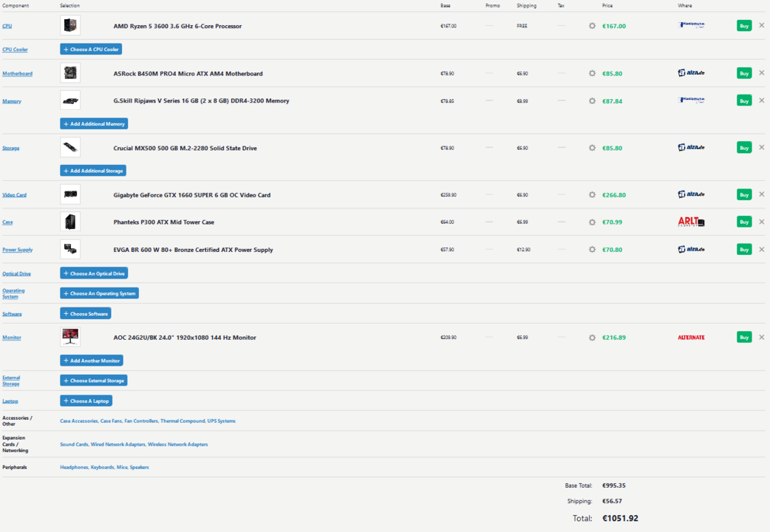Add Additional Storage
This screenshot has height=532, width=770.
click(x=93, y=171)
